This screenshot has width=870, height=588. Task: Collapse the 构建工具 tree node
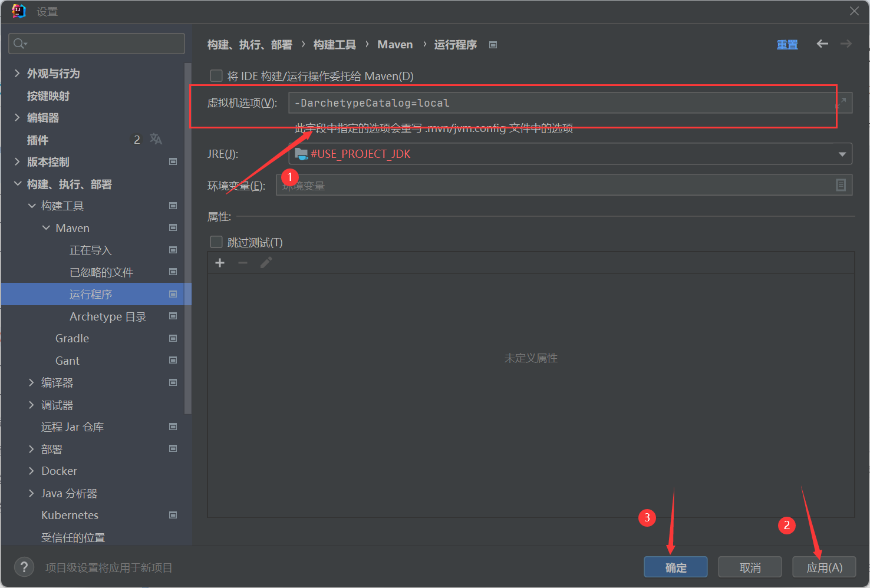(32, 206)
